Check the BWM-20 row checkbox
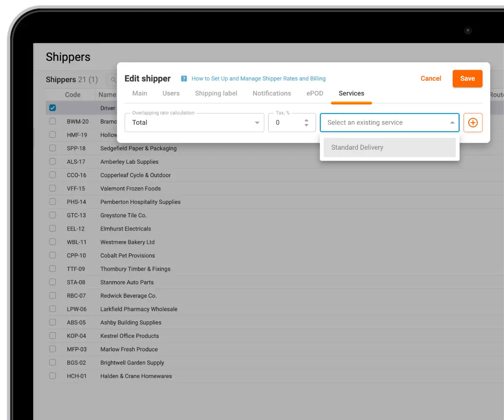 pyautogui.click(x=52, y=121)
